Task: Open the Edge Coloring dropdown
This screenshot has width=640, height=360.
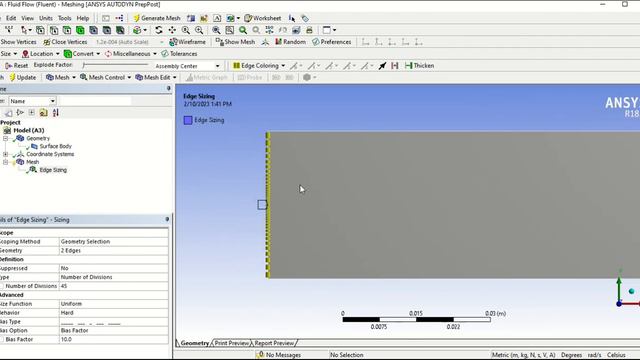Action: tap(259, 66)
